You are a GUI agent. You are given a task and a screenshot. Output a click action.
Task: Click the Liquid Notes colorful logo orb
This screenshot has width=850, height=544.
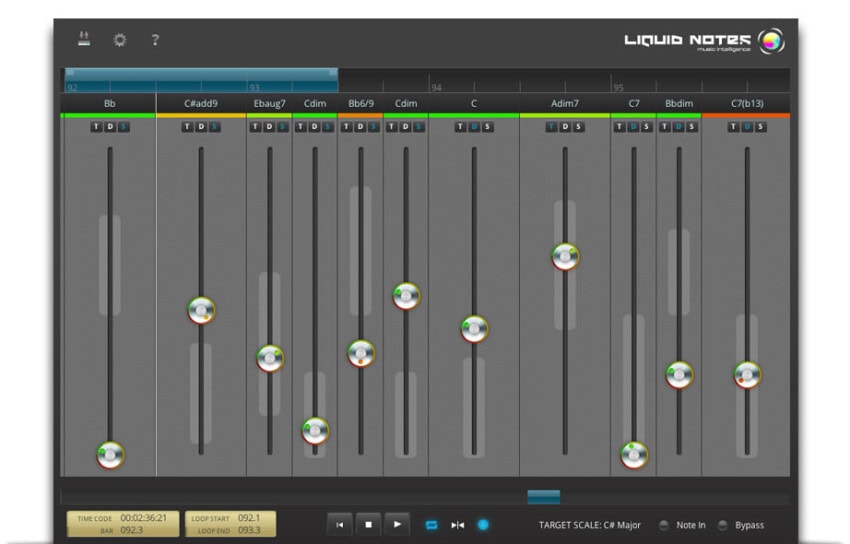(x=771, y=41)
